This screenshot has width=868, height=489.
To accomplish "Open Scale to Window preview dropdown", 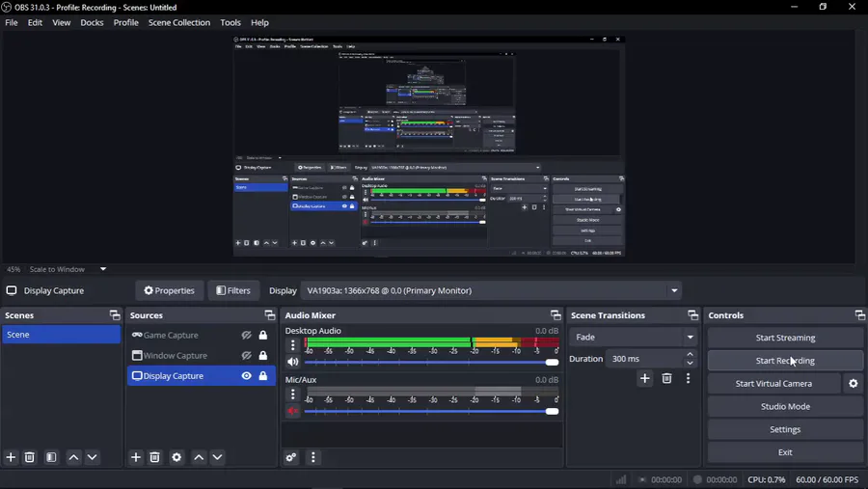I will (68, 269).
